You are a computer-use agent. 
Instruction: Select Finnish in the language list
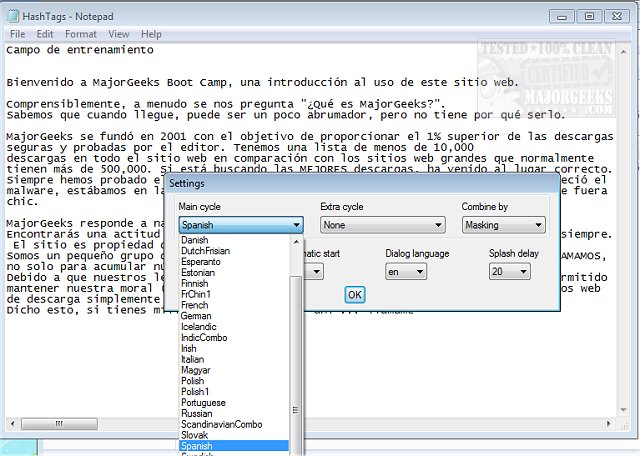point(234,283)
